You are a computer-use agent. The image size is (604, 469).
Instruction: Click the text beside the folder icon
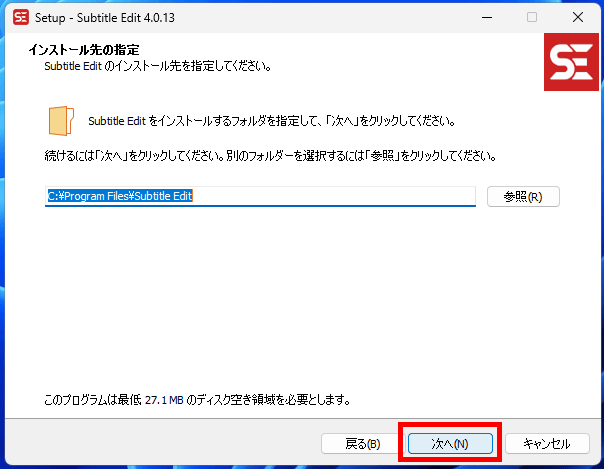click(x=272, y=121)
